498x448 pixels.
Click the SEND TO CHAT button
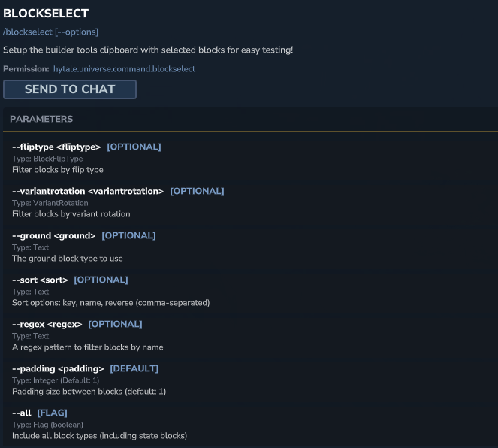(x=70, y=89)
